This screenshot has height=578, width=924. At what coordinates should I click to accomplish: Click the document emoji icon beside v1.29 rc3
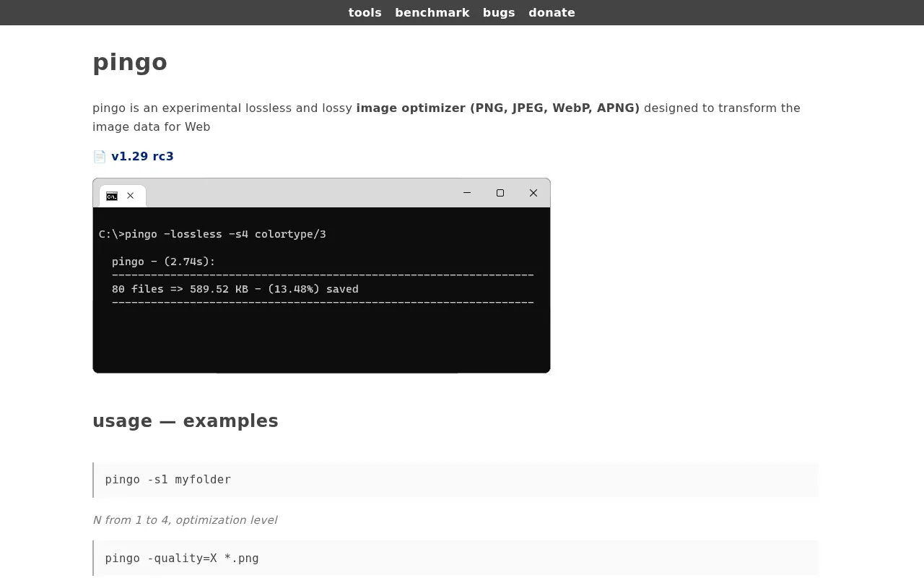[x=100, y=156]
